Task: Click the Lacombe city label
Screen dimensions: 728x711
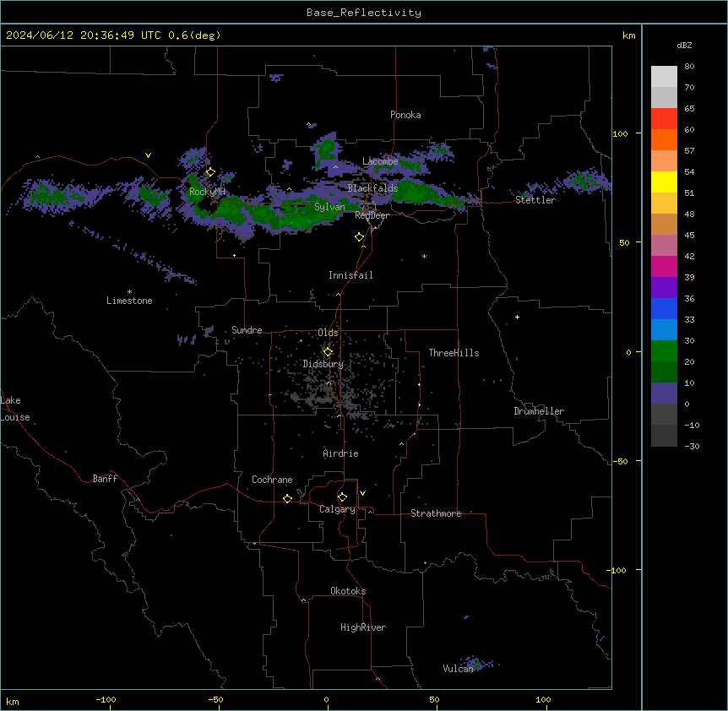Action: 380,161
